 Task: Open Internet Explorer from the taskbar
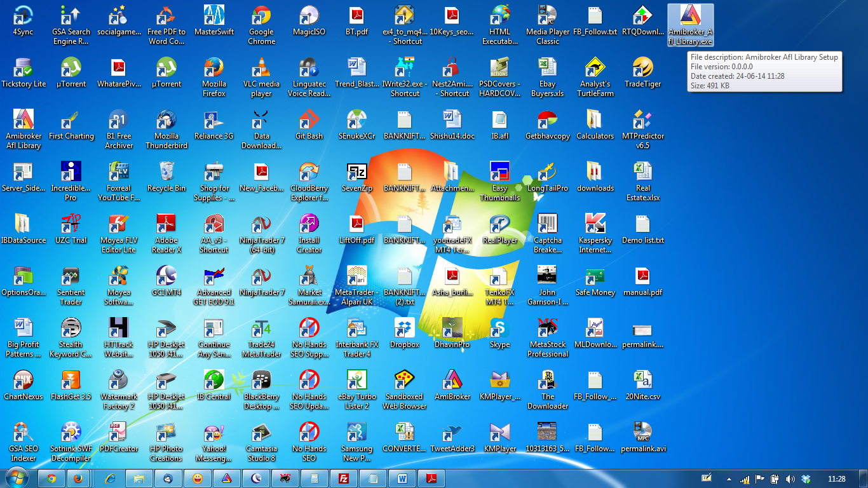[110, 478]
